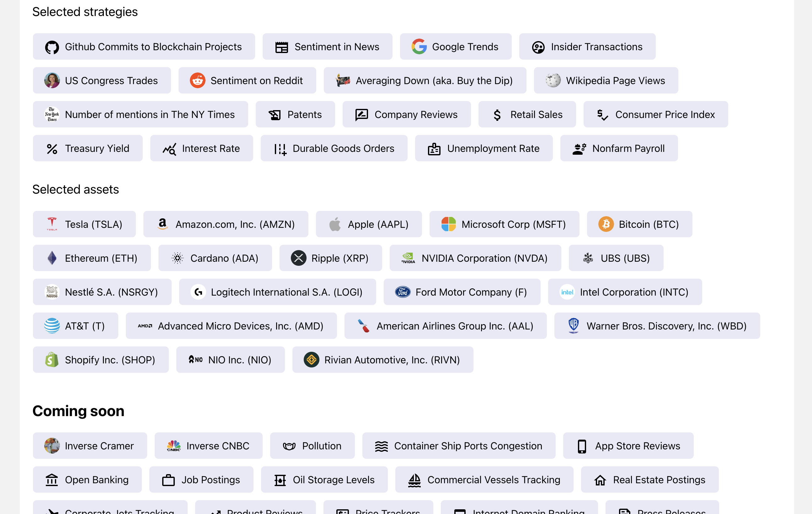Open Durable Goods Orders strategy

334,148
